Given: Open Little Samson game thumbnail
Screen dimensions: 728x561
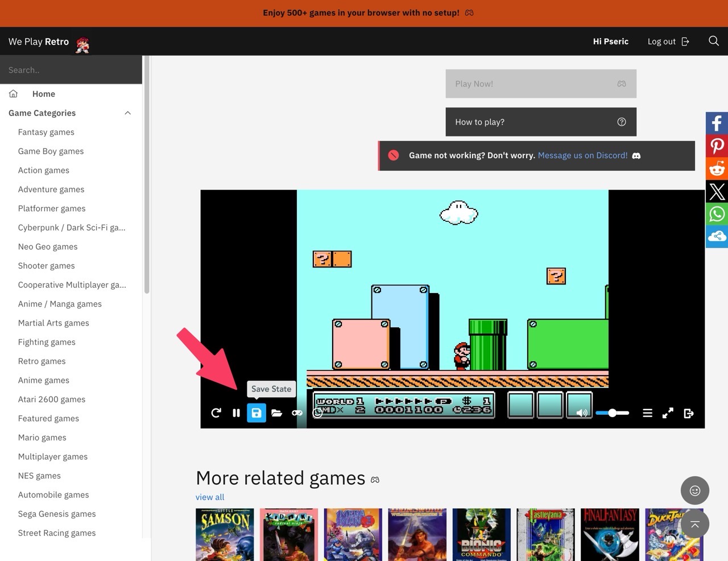Looking at the screenshot, I should [225, 535].
